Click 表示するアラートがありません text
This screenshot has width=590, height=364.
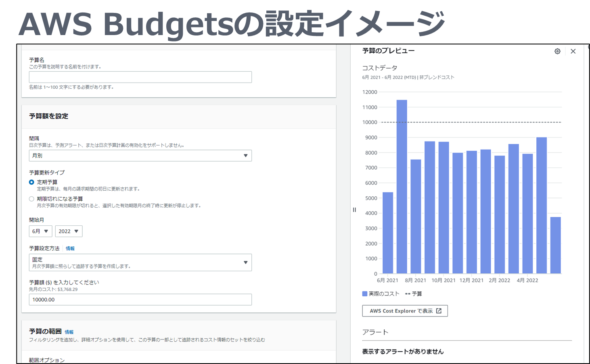pyautogui.click(x=403, y=352)
